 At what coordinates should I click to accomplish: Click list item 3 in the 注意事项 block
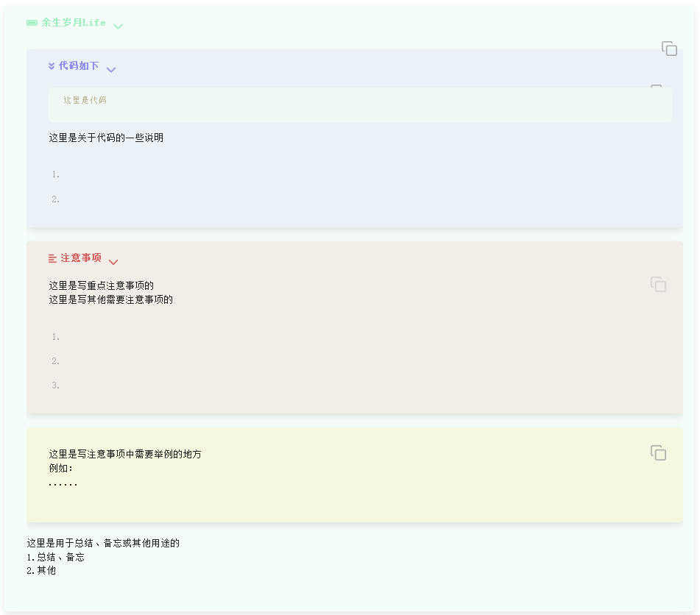point(56,385)
